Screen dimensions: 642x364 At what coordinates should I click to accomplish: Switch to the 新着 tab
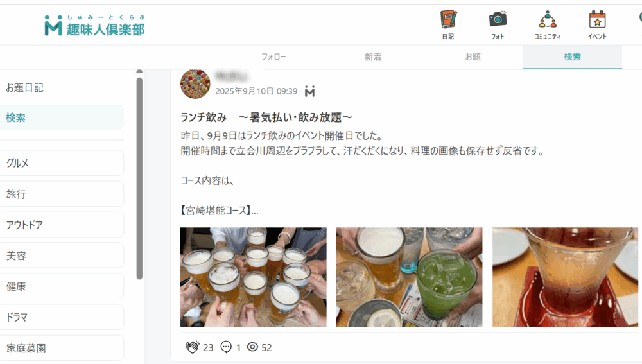click(x=373, y=57)
